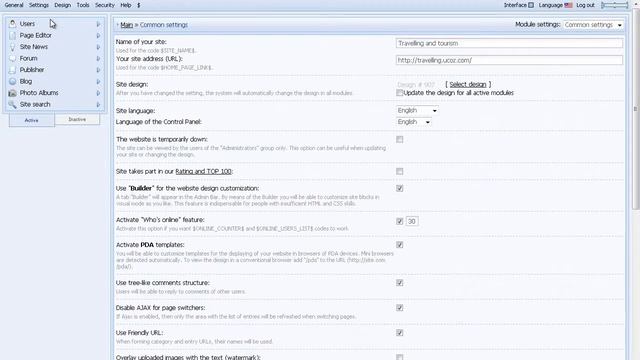The image size is (640, 360).
Task: Click the Publisher module icon
Action: [13, 70]
